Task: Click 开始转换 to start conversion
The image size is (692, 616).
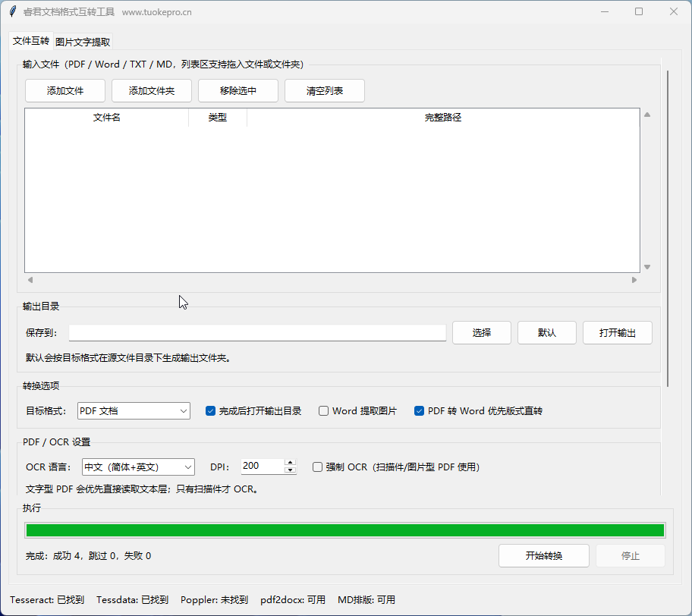Action: pyautogui.click(x=544, y=555)
